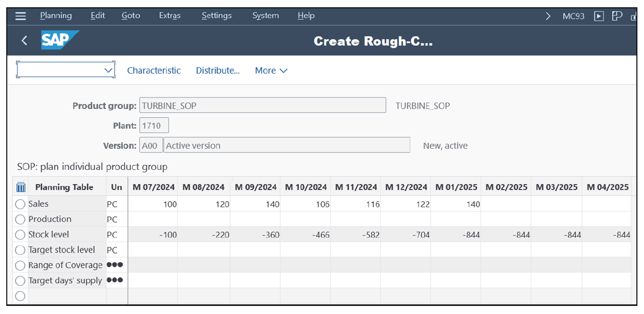Open the Settings menu

pyautogui.click(x=217, y=16)
